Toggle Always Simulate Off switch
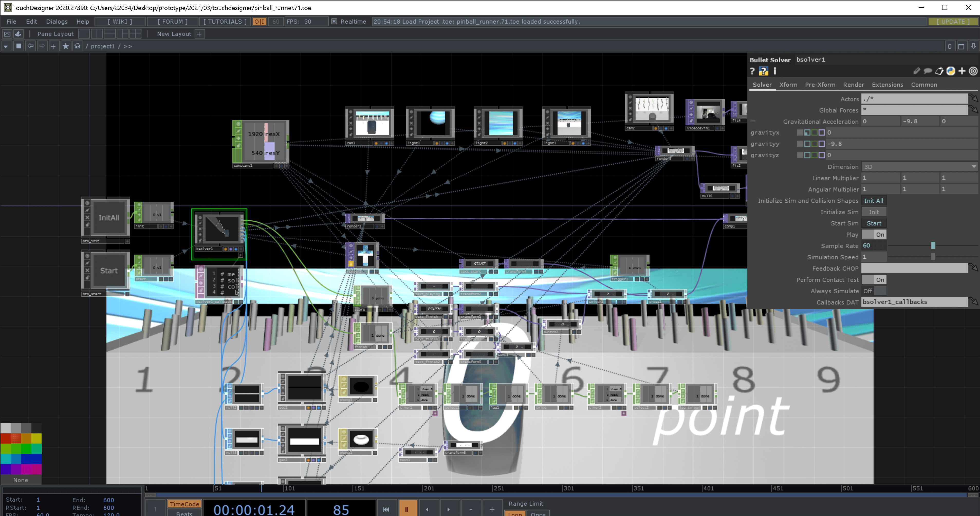980x516 pixels. [x=874, y=291]
